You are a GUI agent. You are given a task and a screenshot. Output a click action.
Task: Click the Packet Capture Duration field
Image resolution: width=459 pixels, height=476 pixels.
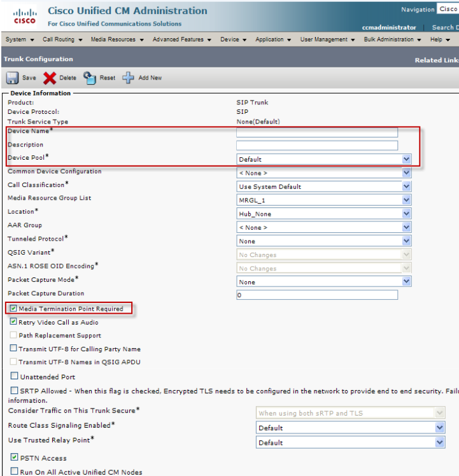pyautogui.click(x=317, y=295)
